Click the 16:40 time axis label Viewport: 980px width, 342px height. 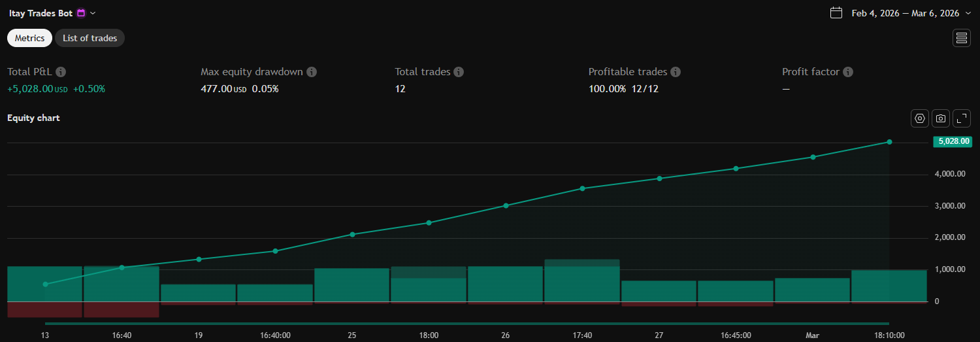point(122,335)
